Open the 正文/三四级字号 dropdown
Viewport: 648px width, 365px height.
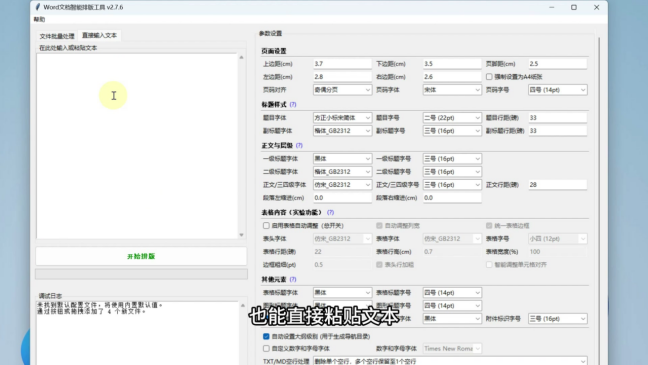click(x=452, y=185)
